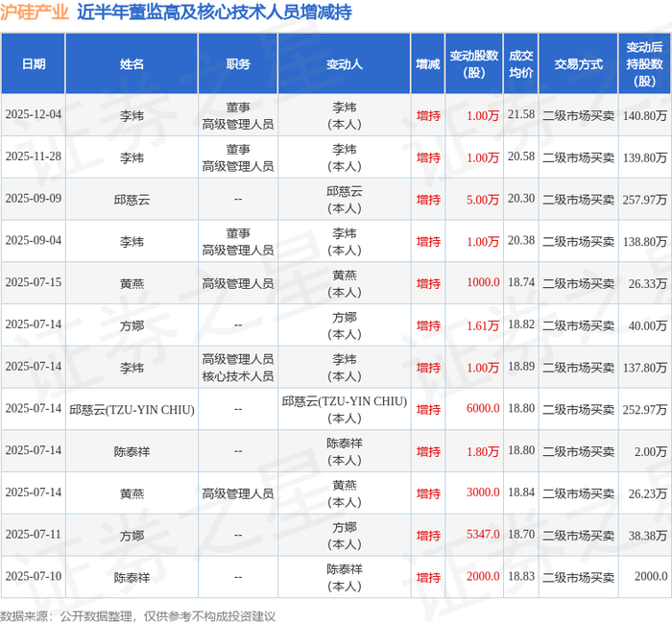
Task: Select the date cell 2025-07-11
Action: click(34, 535)
